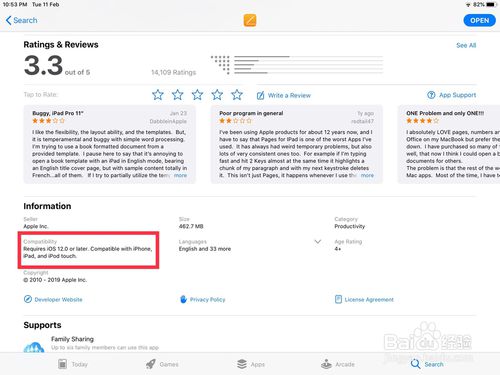Tap the 'Requires iOS 12.0 or later' compatibility text

[x=88, y=252]
